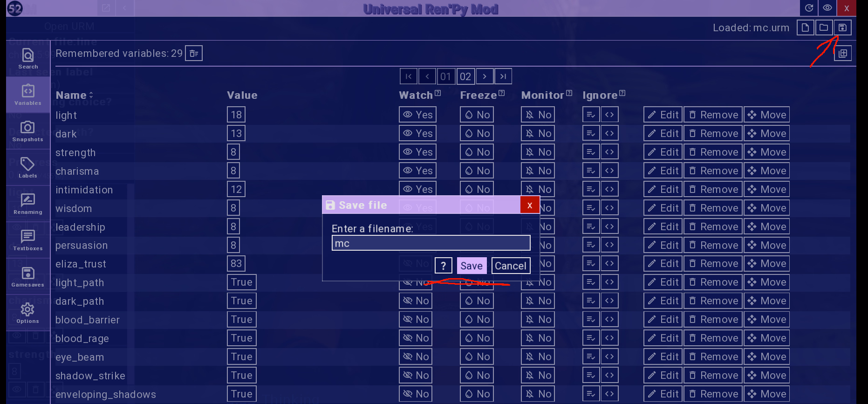The image size is (868, 404).
Task: Click the code brackets icon in eye_beam row
Action: (609, 356)
